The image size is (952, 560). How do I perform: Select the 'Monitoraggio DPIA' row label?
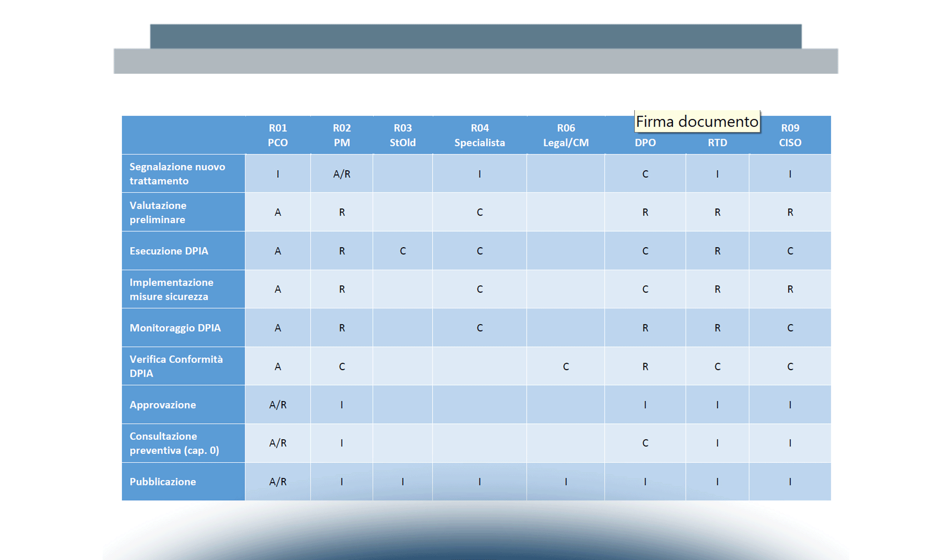point(183,328)
